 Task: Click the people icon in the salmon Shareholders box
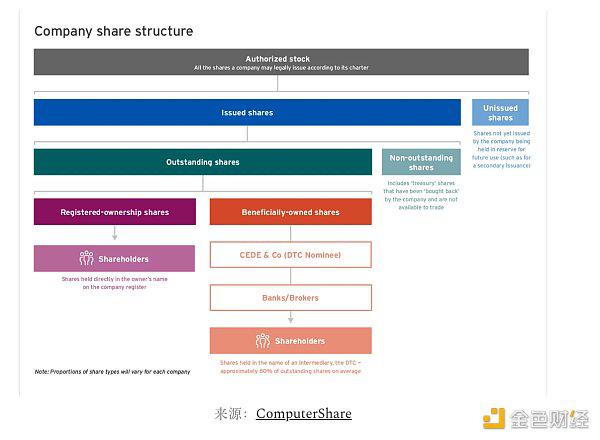(262, 341)
